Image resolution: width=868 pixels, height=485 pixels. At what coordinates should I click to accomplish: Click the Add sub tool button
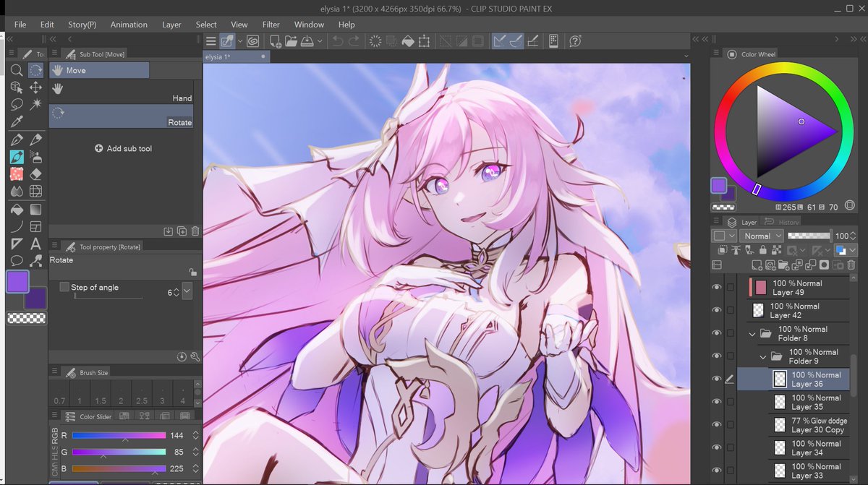(124, 148)
